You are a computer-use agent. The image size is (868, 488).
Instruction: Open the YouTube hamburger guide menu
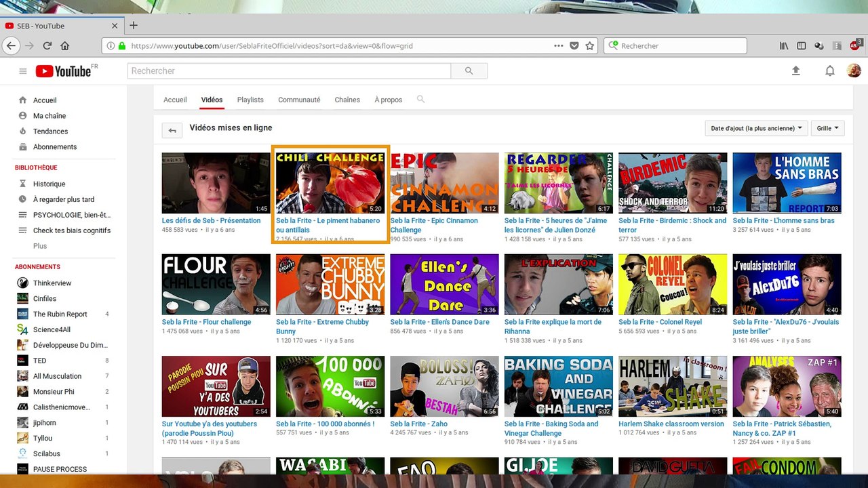pos(23,71)
